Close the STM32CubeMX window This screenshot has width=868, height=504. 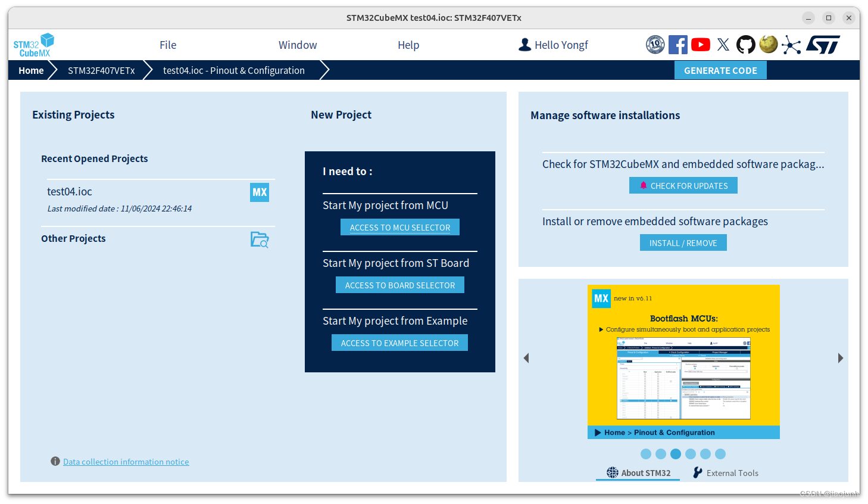849,18
